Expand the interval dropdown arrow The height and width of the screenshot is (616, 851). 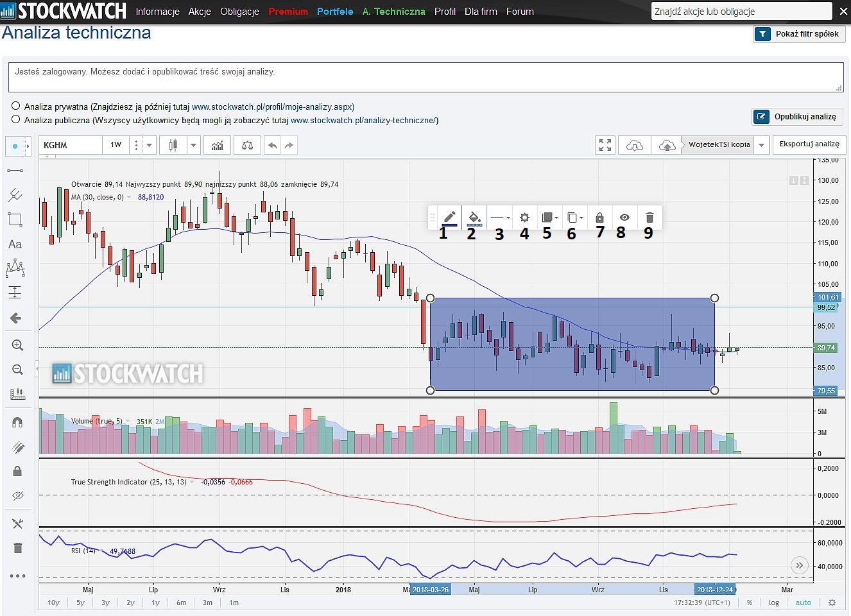click(x=149, y=145)
